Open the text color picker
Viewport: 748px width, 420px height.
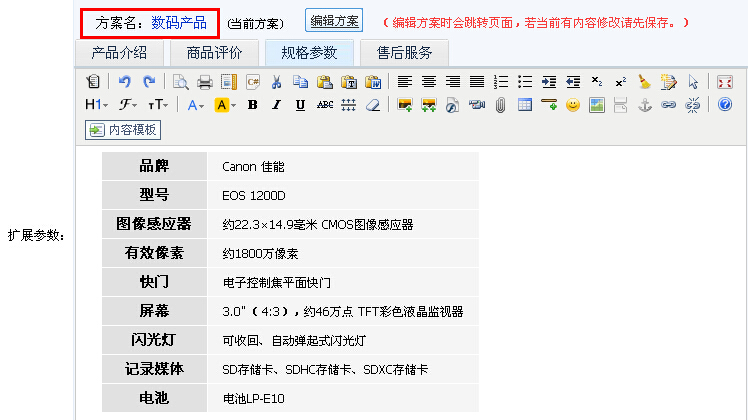coord(196,105)
